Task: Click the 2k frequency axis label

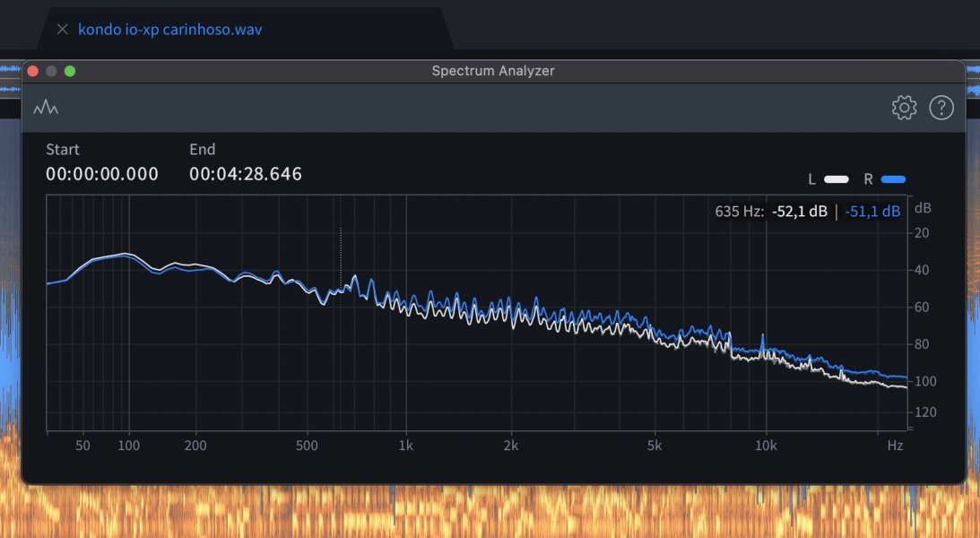Action: (511, 446)
